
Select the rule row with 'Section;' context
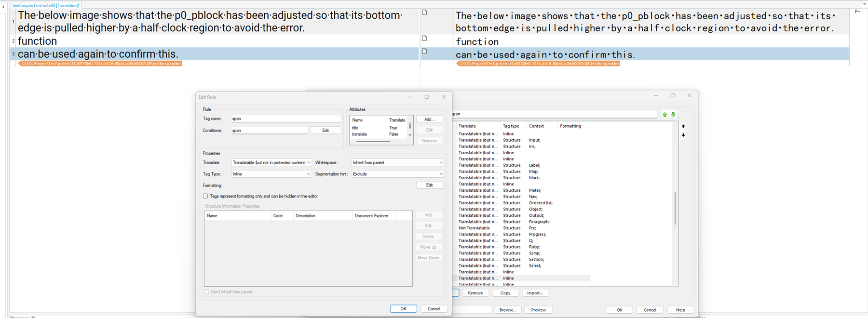coord(523,259)
